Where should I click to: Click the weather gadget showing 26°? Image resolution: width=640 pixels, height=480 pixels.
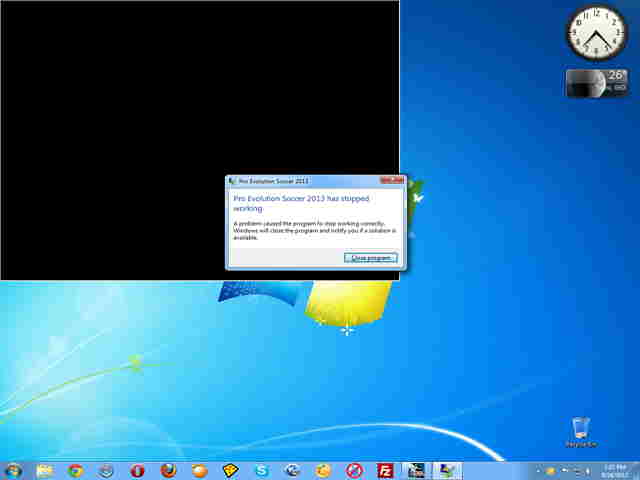tap(596, 83)
